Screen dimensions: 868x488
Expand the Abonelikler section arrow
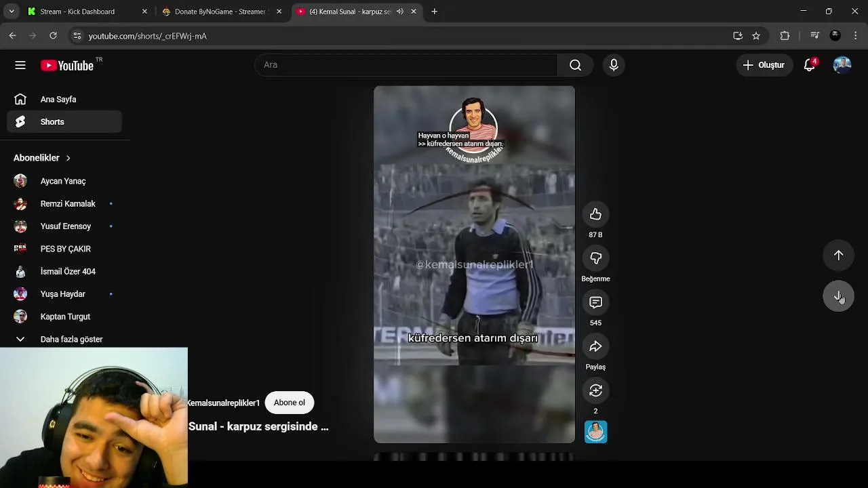pos(68,158)
